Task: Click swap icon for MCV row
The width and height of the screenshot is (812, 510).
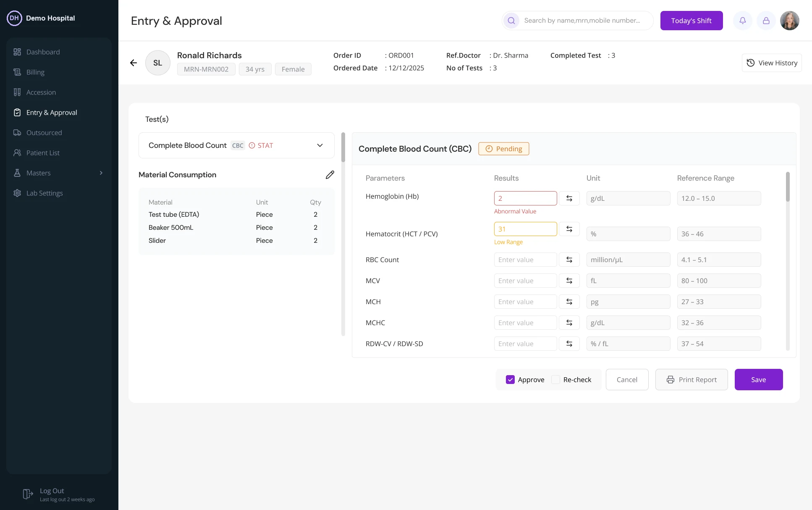Action: pos(569,281)
